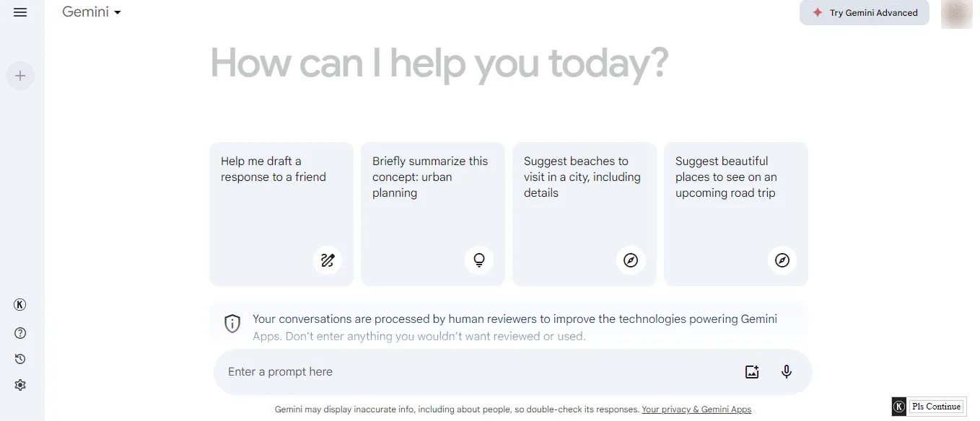Select 'Suggest beautiful places' road trip suggestion
The height and width of the screenshot is (421, 980).
(736, 214)
